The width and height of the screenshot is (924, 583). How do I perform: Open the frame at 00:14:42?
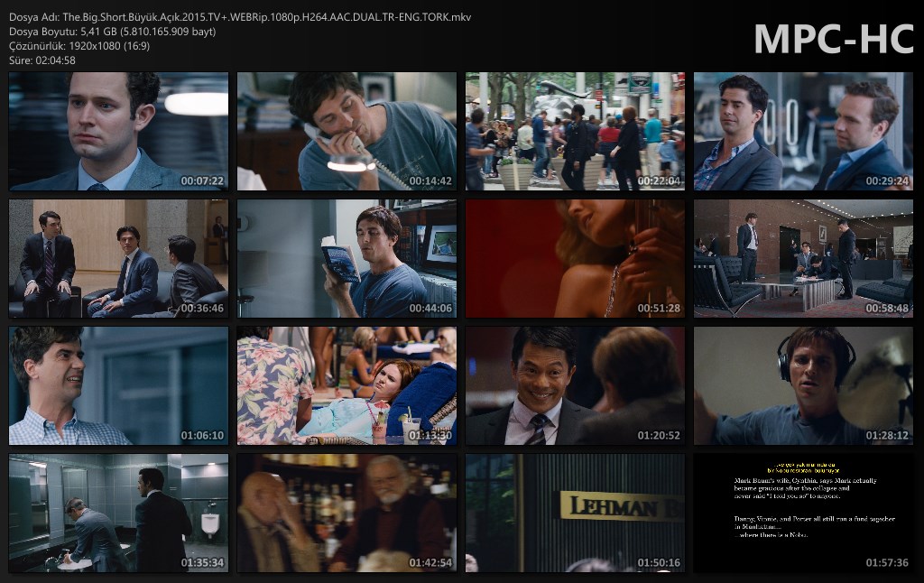click(x=346, y=132)
